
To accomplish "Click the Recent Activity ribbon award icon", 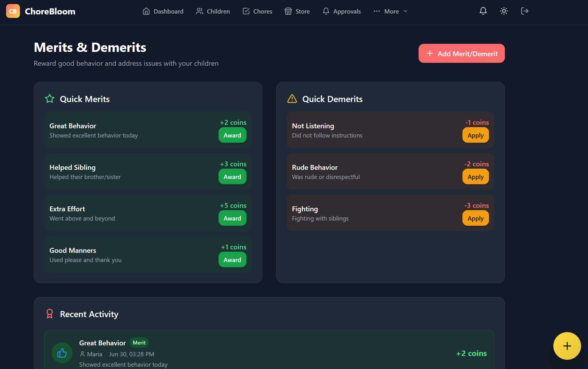I will [50, 314].
